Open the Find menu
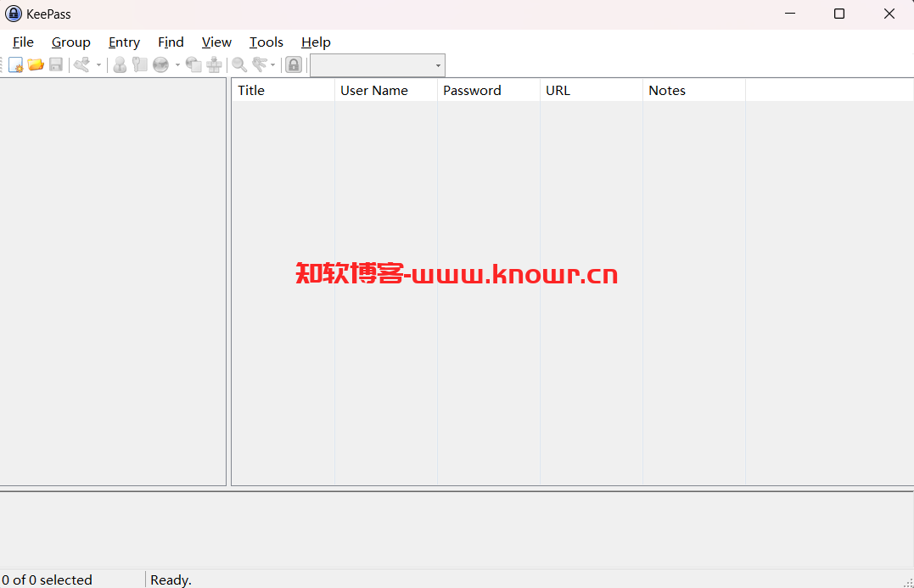Image resolution: width=914 pixels, height=588 pixels. click(171, 42)
